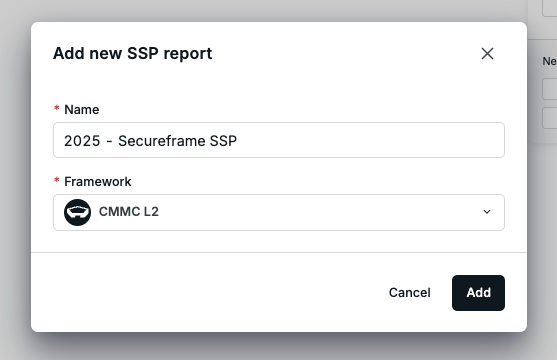The width and height of the screenshot is (557, 360).
Task: Open the Framework combo box
Action: [279, 212]
